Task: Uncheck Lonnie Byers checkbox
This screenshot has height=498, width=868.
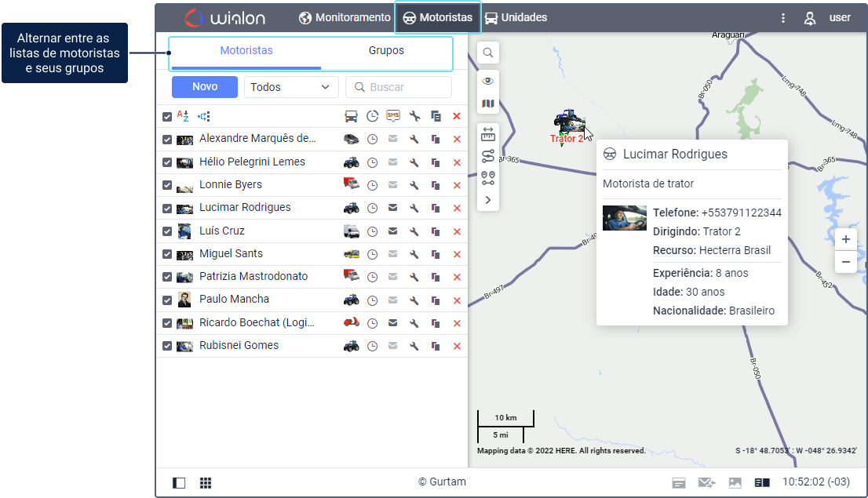Action: pyautogui.click(x=167, y=185)
